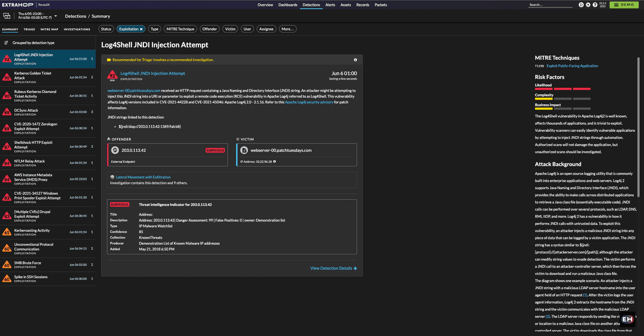Open the system settings gear icon
The image size is (644, 336).
[x=588, y=5]
